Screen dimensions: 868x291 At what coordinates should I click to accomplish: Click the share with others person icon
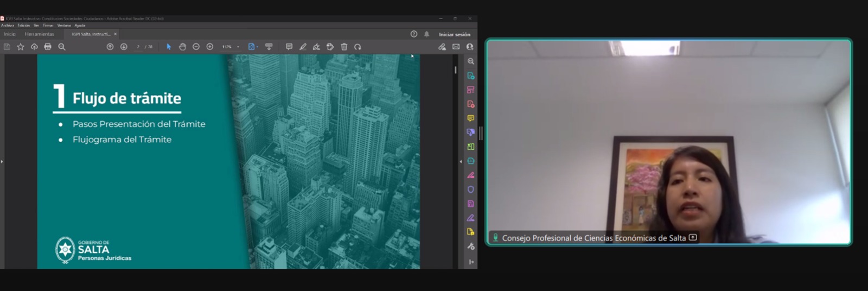tap(470, 47)
